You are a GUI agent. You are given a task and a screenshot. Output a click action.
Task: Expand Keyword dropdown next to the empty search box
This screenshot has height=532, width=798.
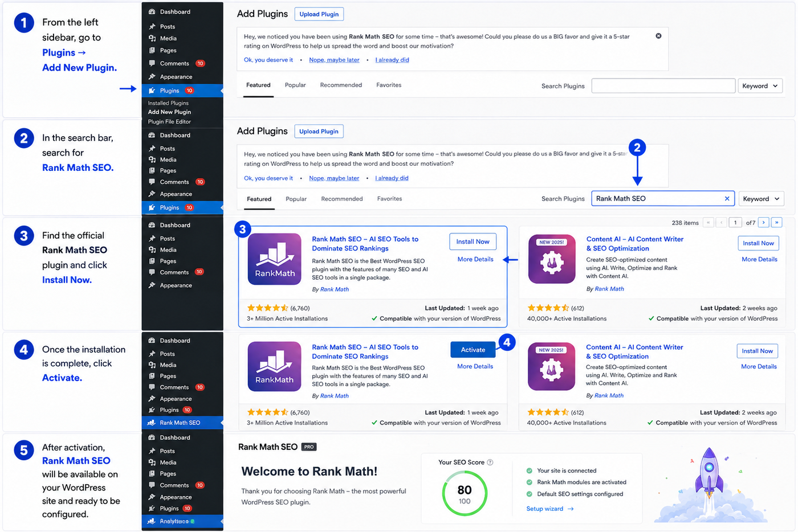pyautogui.click(x=760, y=86)
